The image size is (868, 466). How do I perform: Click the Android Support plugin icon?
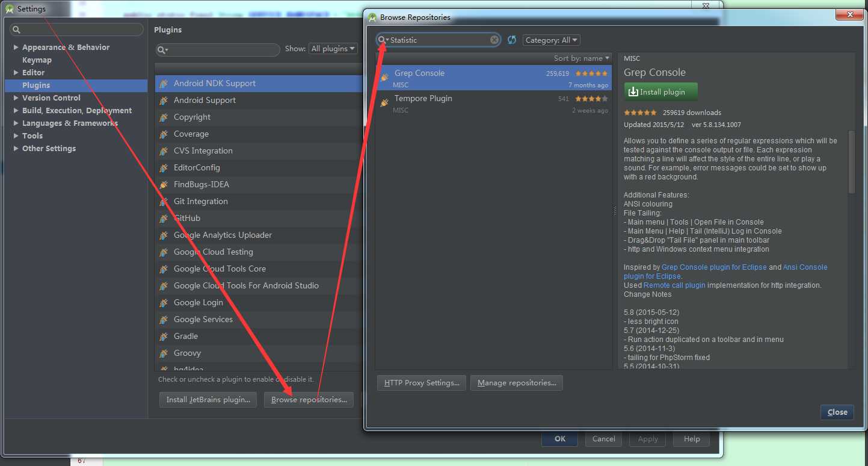point(163,101)
